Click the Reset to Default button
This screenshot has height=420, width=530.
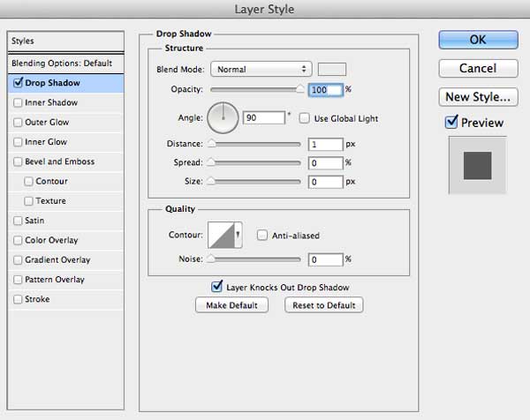pyautogui.click(x=324, y=305)
